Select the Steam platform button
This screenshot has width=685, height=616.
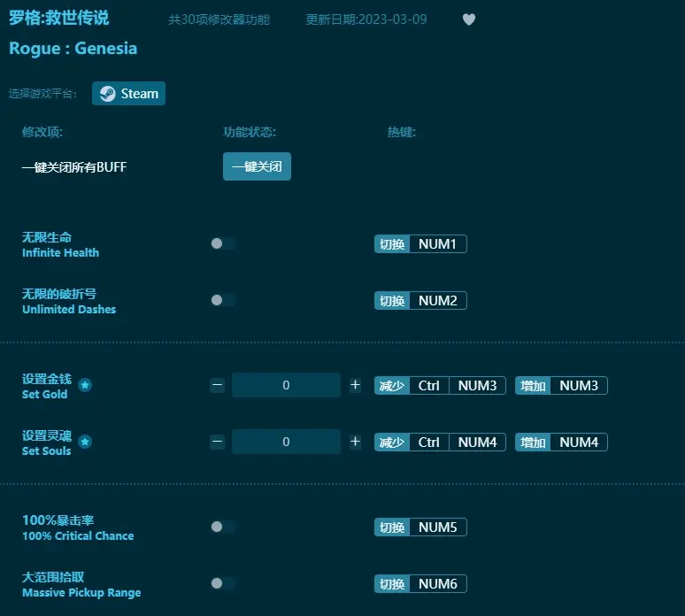tap(128, 94)
